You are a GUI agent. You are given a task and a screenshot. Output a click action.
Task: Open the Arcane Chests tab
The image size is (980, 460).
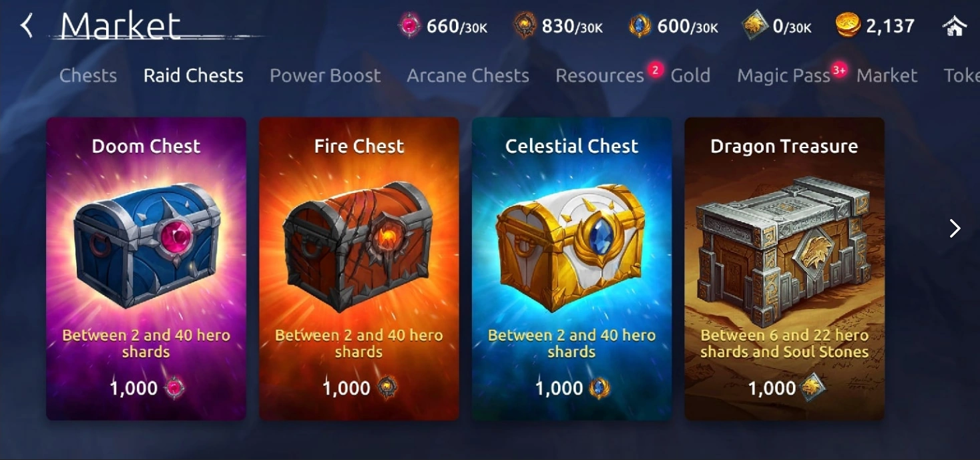(468, 75)
